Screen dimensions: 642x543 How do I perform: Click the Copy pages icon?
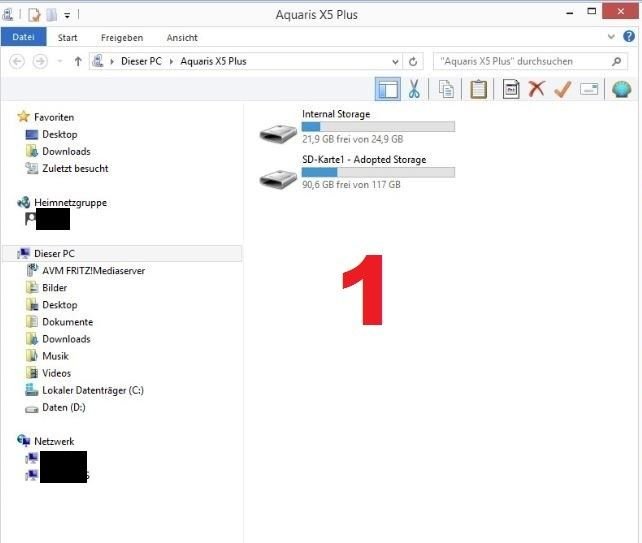pos(446,89)
